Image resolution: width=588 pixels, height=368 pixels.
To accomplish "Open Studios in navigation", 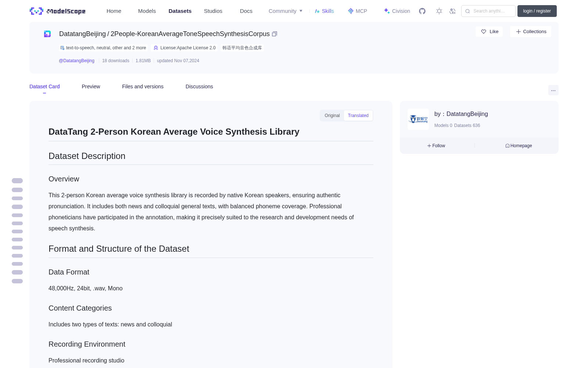I will point(213,11).
